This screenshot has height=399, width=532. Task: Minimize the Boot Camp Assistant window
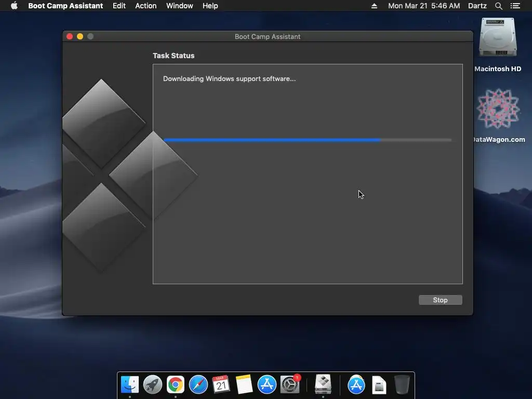pos(80,36)
